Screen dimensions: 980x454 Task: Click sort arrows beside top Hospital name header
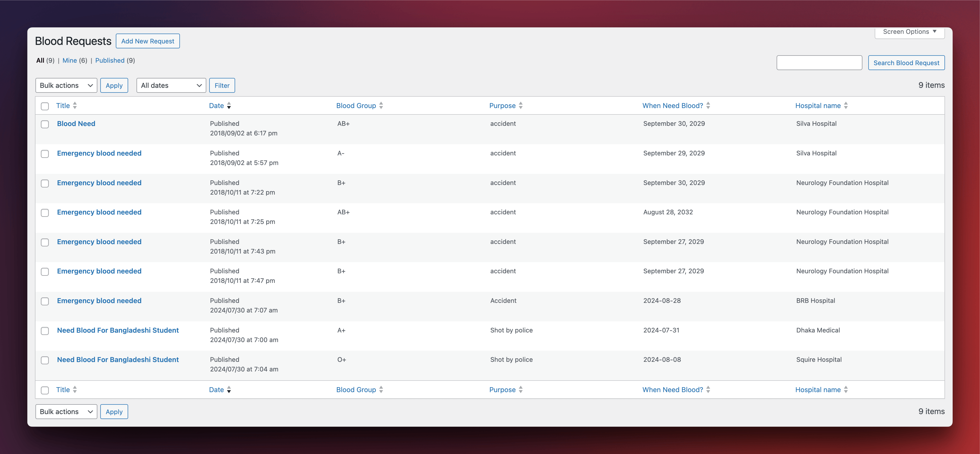click(x=846, y=105)
